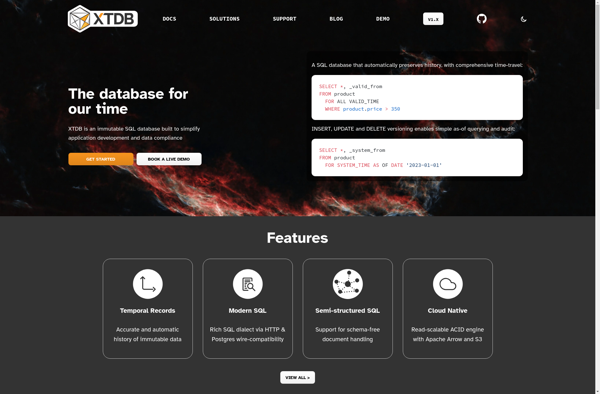This screenshot has height=394, width=600.
Task: Click Book a Live Demo button
Action: click(169, 159)
